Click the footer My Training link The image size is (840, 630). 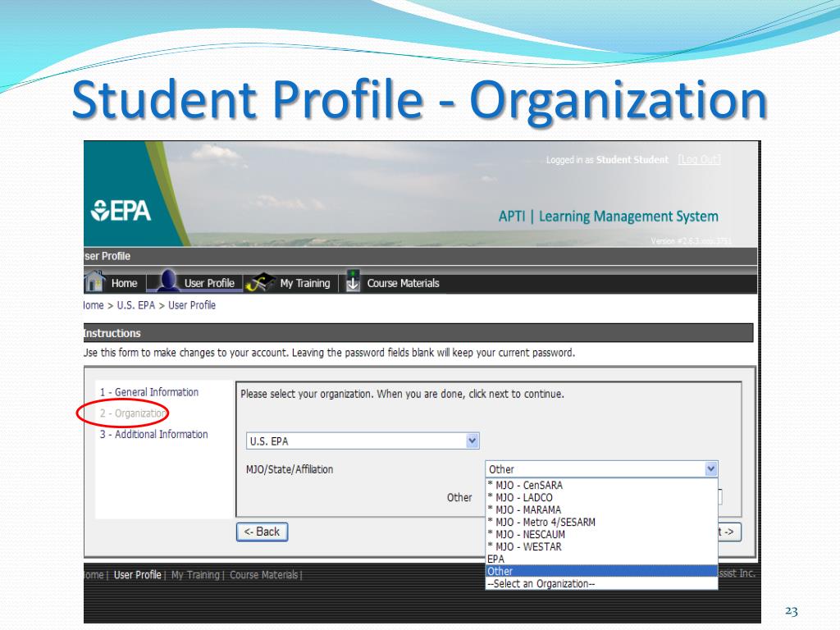195,575
